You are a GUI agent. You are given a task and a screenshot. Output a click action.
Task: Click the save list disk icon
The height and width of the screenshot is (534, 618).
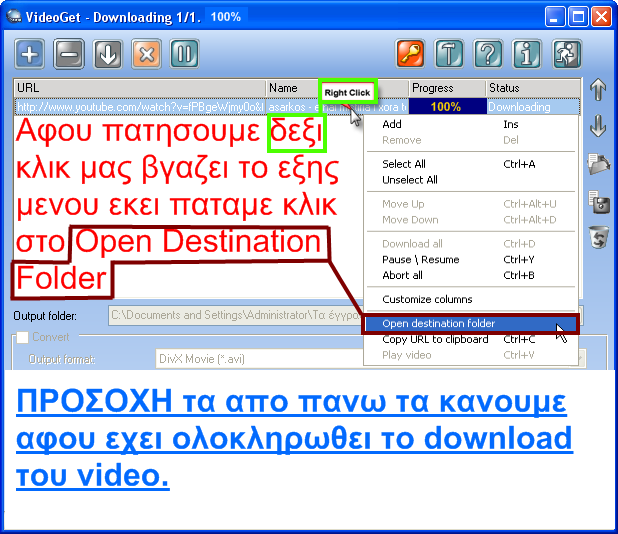(599, 202)
